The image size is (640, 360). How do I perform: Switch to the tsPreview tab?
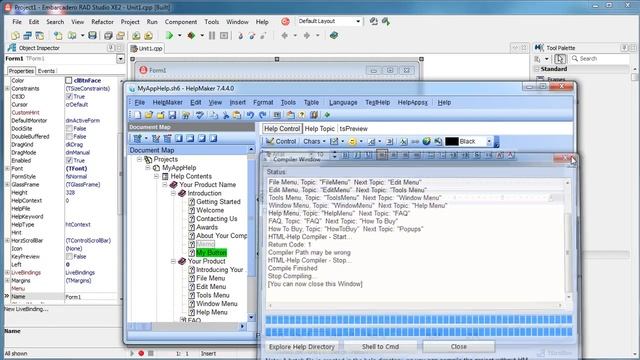click(x=353, y=129)
